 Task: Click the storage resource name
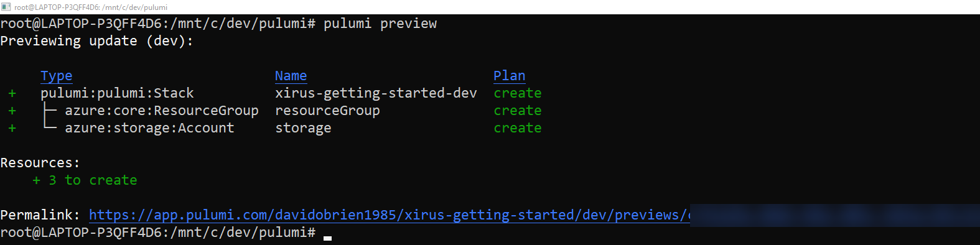(304, 128)
